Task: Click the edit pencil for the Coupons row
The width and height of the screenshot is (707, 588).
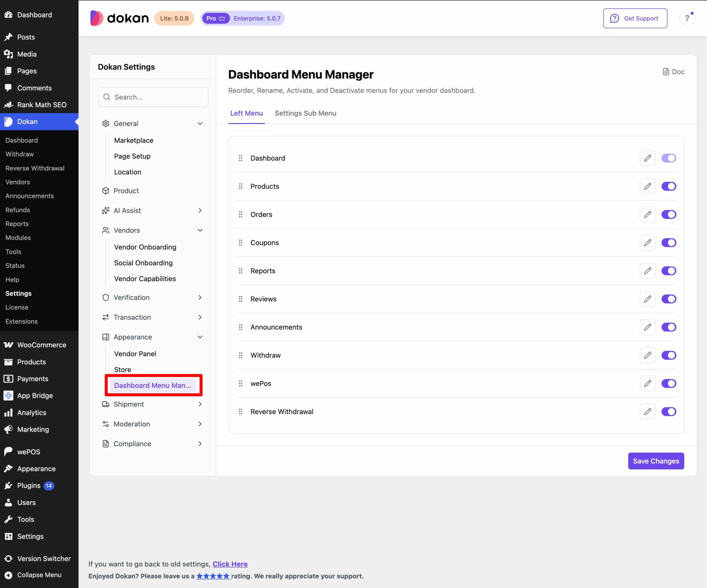Action: [647, 243]
